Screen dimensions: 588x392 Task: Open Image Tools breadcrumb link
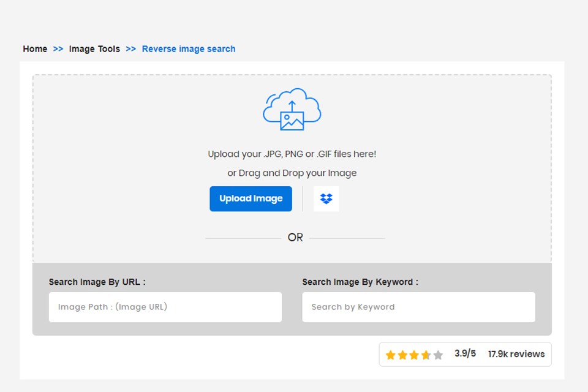(x=94, y=49)
